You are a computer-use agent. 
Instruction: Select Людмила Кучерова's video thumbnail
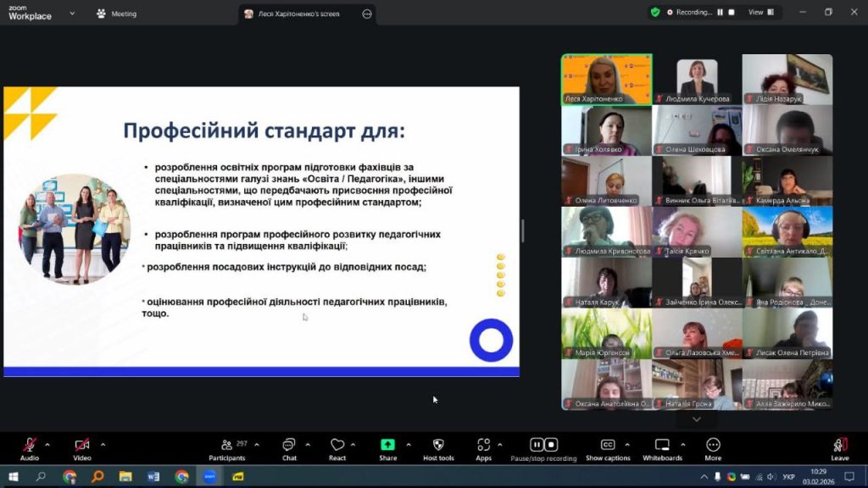click(697, 80)
